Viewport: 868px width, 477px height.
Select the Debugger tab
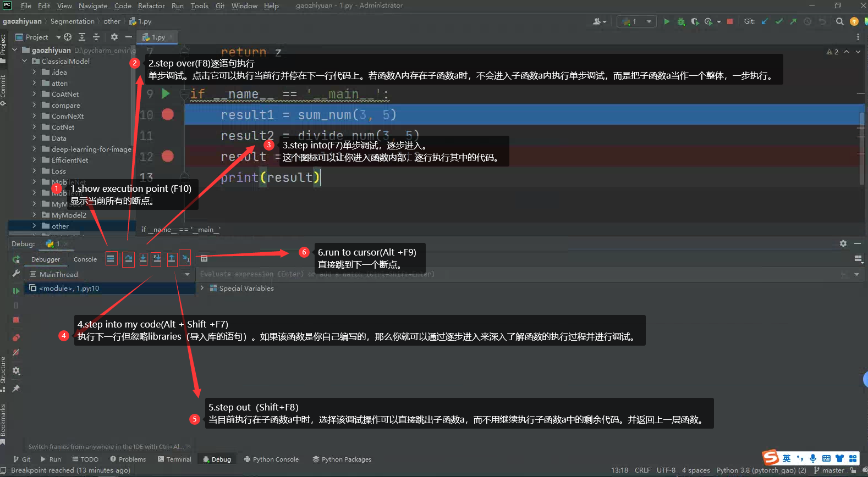coord(46,259)
